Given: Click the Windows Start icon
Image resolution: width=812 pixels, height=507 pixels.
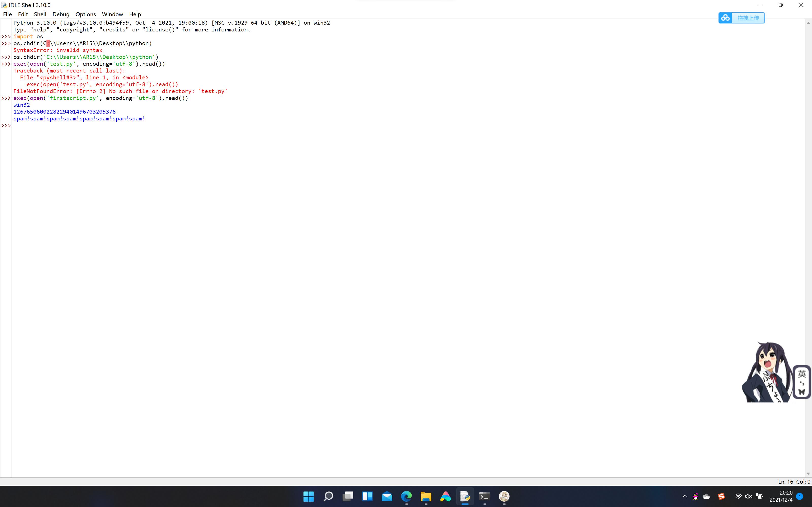Looking at the screenshot, I should tap(308, 496).
